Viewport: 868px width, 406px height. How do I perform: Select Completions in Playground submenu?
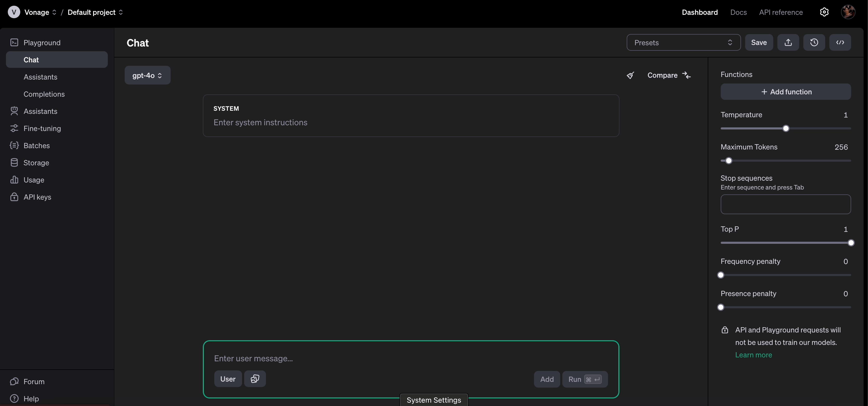(44, 94)
